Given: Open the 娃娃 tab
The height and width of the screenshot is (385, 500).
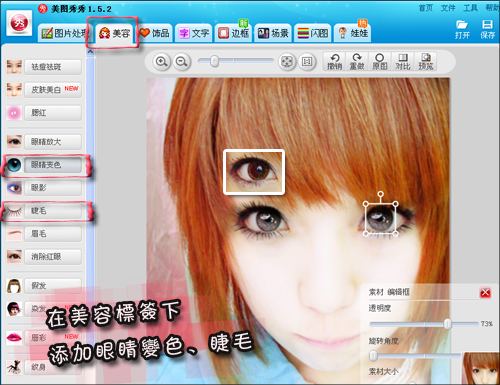Looking at the screenshot, I should [352, 33].
